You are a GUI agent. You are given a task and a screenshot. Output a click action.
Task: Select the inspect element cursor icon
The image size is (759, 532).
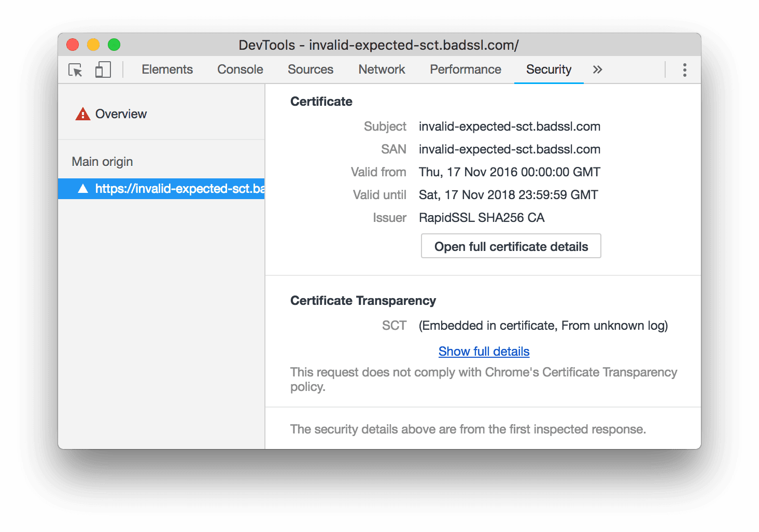(x=75, y=70)
